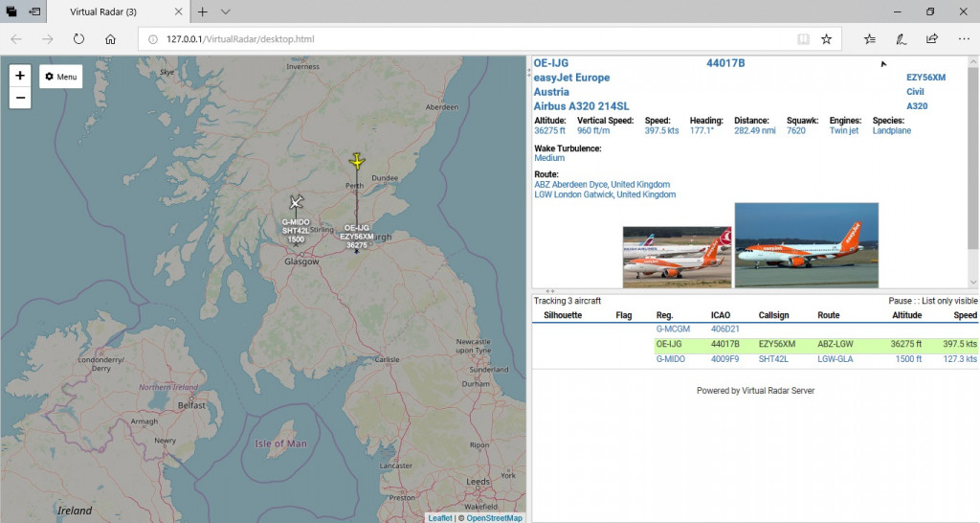
Task: Click scrollbar down arrow in details panel
Action: point(973,283)
